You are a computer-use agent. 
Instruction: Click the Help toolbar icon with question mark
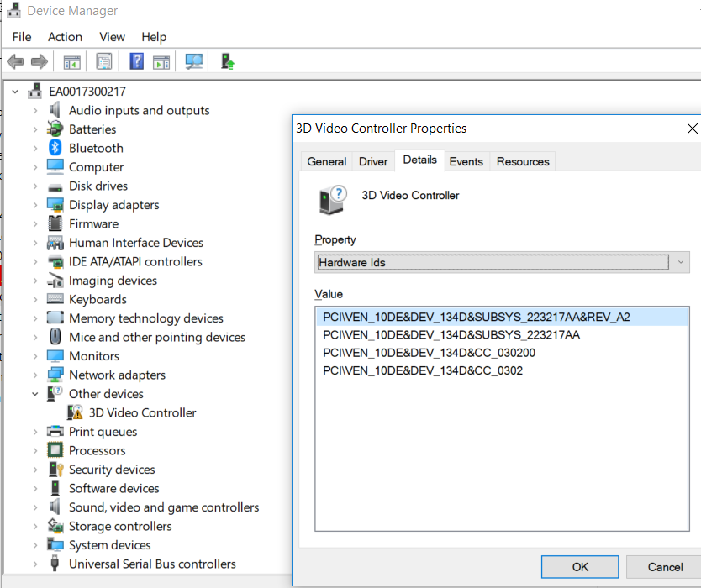tap(136, 61)
